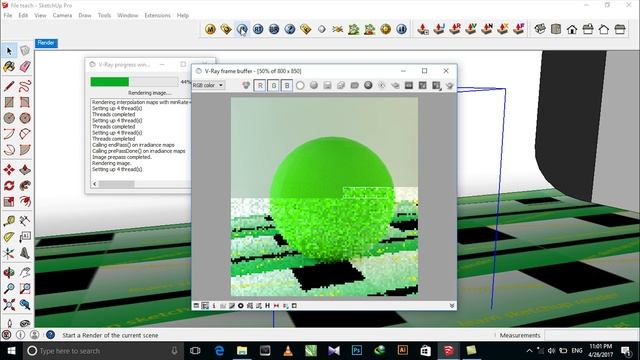The width and height of the screenshot is (640, 360).
Task: Open the Help menu
Action: tap(183, 15)
